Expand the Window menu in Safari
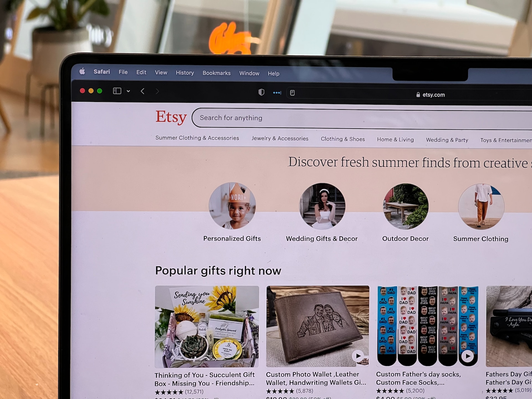This screenshot has height=399, width=532. coord(249,73)
